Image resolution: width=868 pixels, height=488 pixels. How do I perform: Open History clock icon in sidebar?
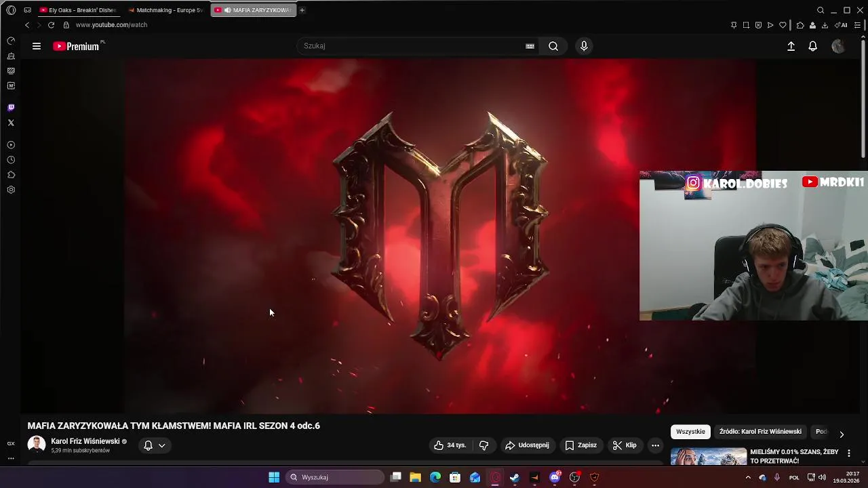[x=11, y=160]
